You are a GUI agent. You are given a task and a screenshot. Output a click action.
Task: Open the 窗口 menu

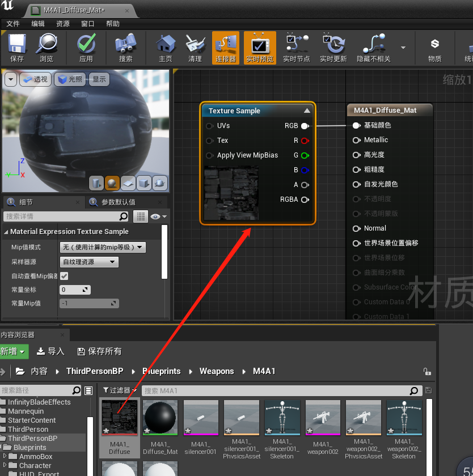click(x=88, y=24)
